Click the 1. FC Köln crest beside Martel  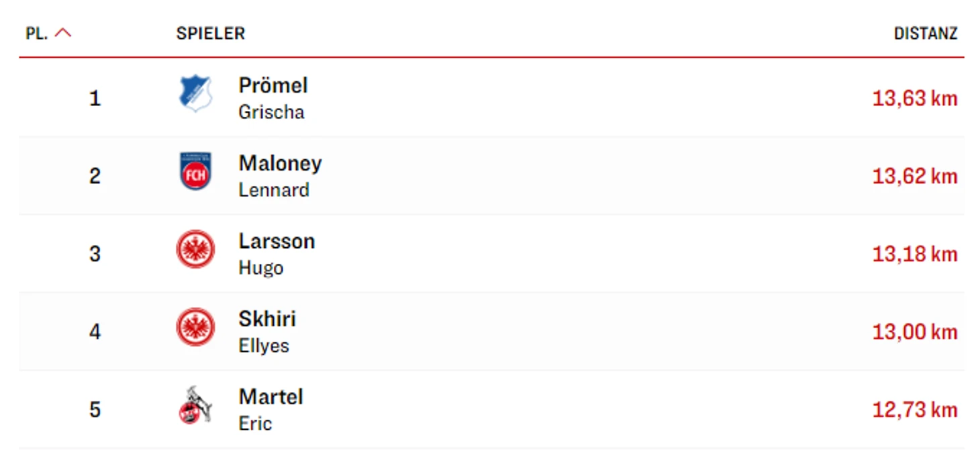pos(195,405)
